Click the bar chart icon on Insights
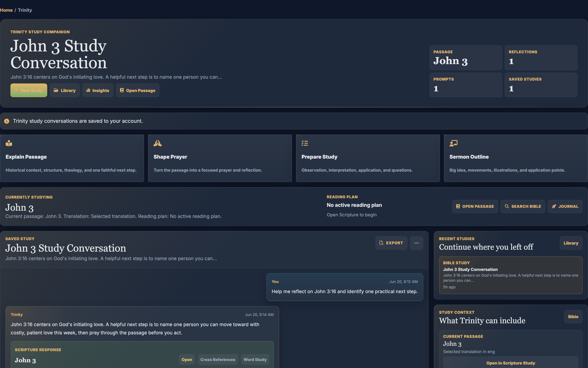The width and height of the screenshot is (588, 368). tap(88, 90)
